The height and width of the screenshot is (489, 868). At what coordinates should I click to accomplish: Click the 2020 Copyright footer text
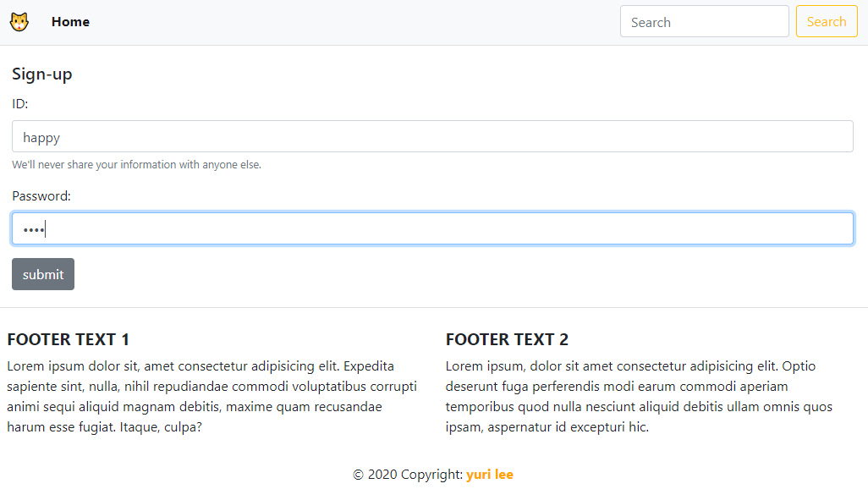coord(406,474)
